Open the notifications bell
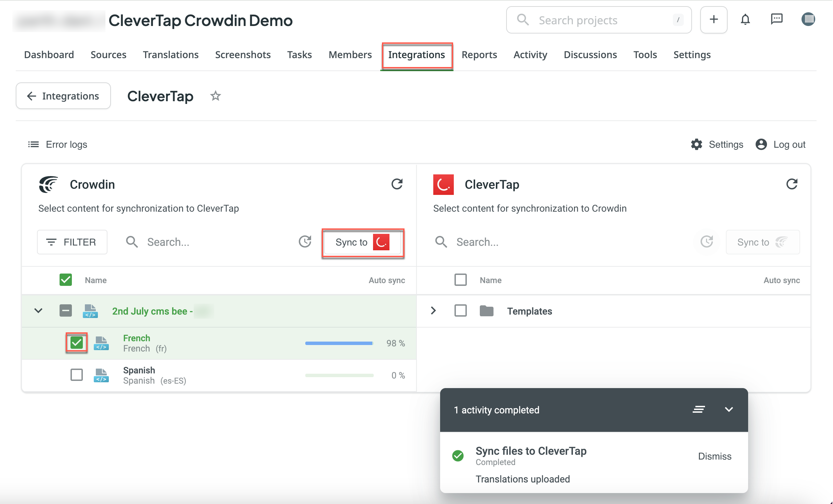Screen dimensions: 833x504 pos(745,19)
